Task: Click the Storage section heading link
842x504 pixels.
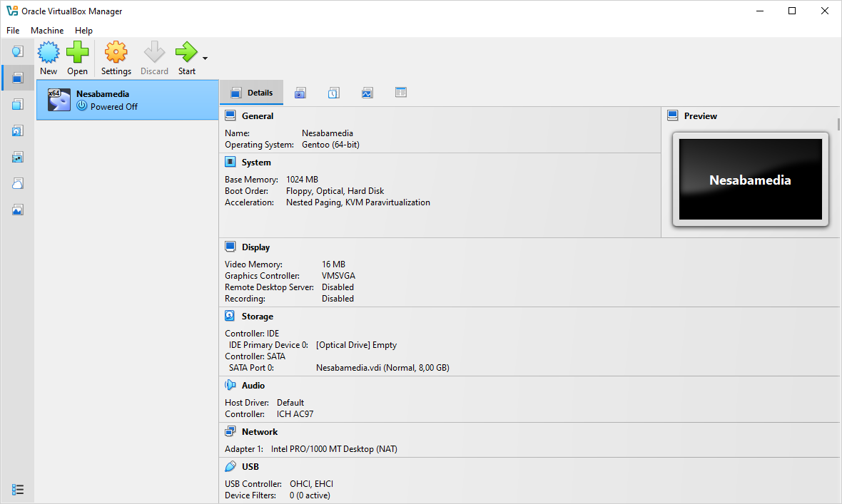Action: (257, 317)
